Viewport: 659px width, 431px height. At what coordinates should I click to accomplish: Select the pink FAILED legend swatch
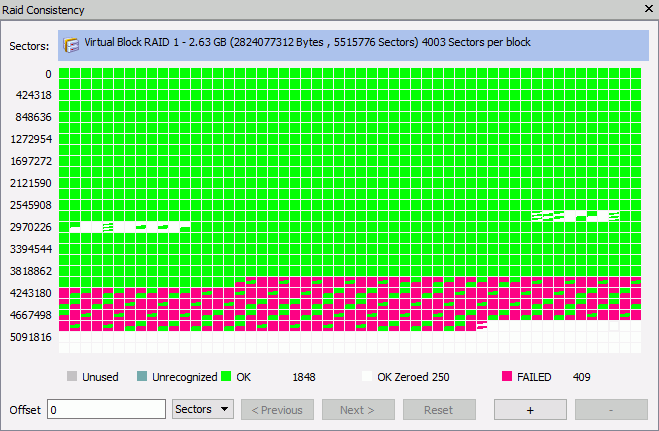pyautogui.click(x=508, y=377)
